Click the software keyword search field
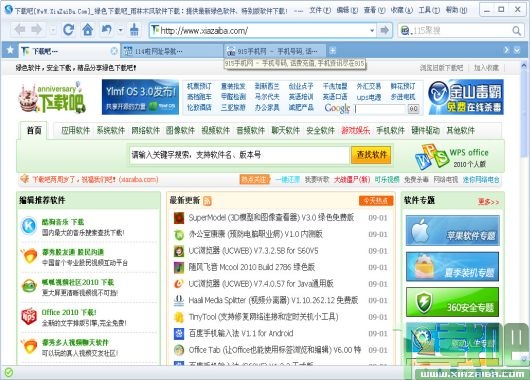 click(239, 155)
